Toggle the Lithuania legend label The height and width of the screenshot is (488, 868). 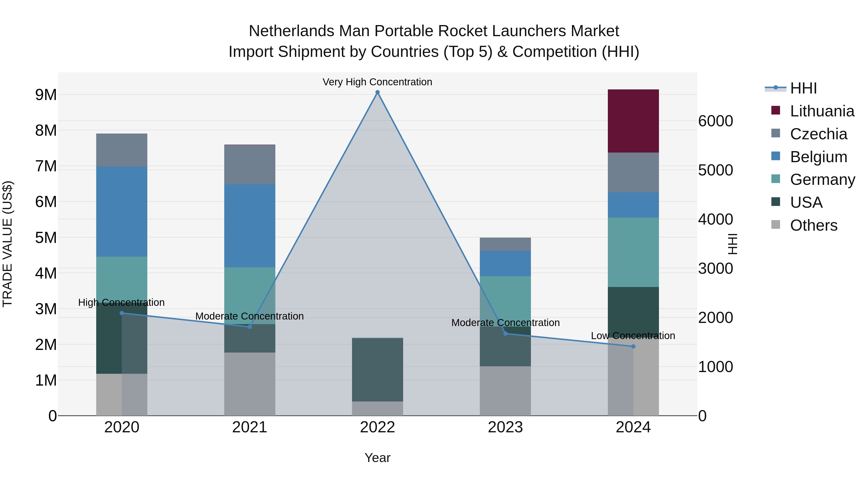coord(822,111)
